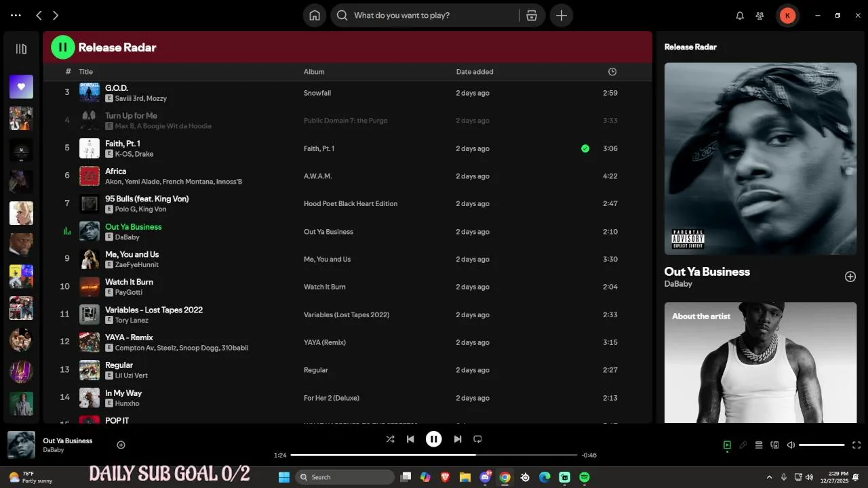Screen dimensions: 868x488
Task: Open the user profile avatar menu
Action: pos(787,16)
